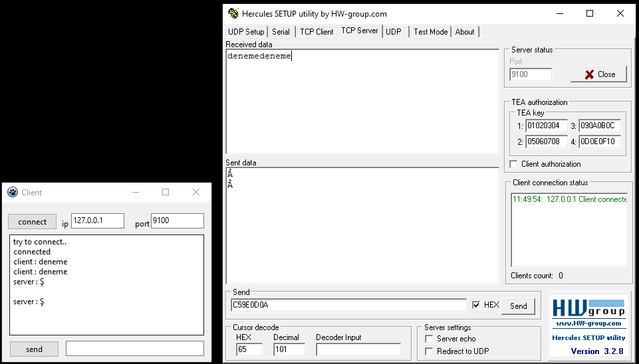Select the TCP Server tab

[360, 31]
